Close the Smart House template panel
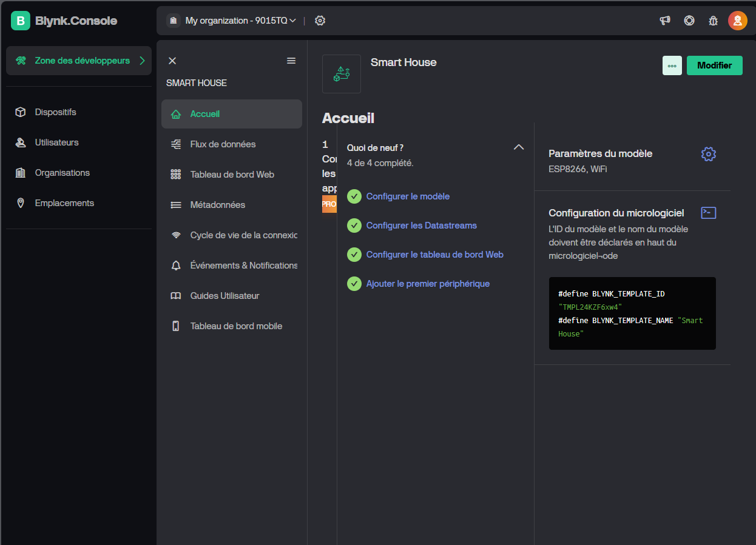Image resolution: width=756 pixels, height=545 pixels. tap(172, 61)
